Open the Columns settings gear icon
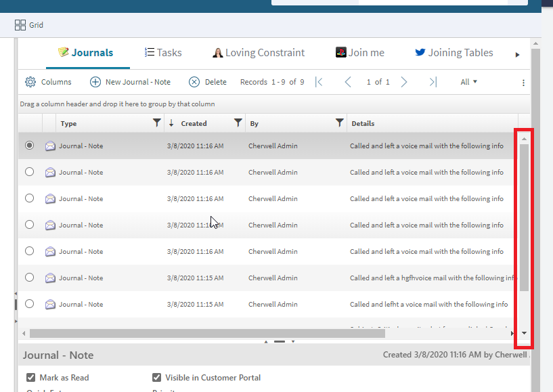 [30, 81]
